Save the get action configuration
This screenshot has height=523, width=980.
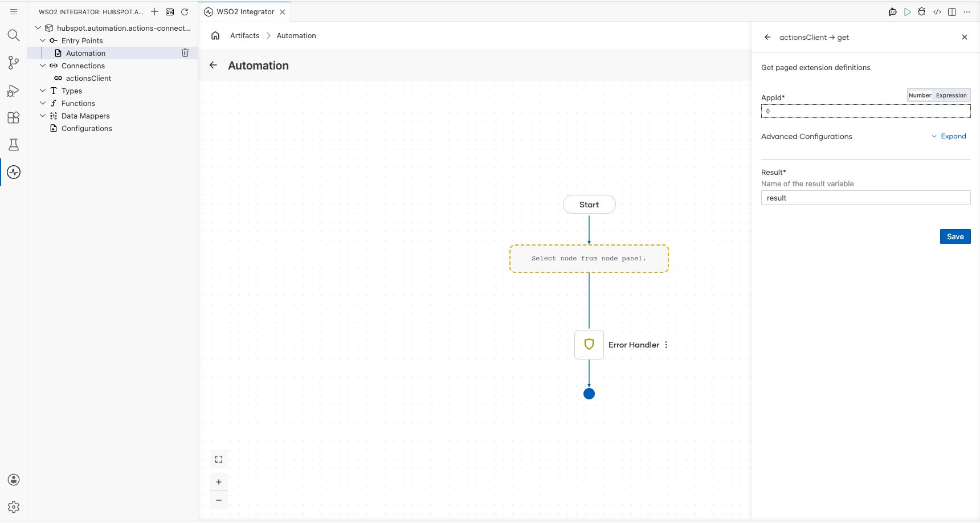[x=955, y=236]
